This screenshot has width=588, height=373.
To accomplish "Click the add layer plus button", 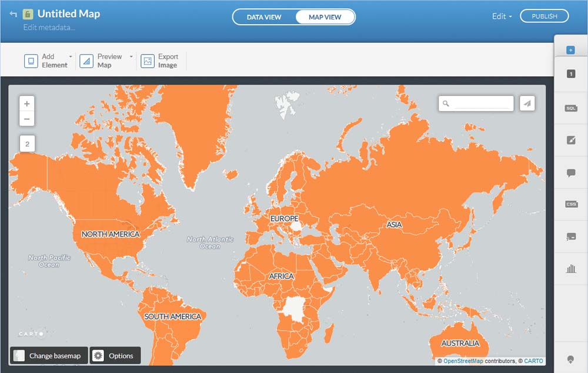I will (570, 51).
